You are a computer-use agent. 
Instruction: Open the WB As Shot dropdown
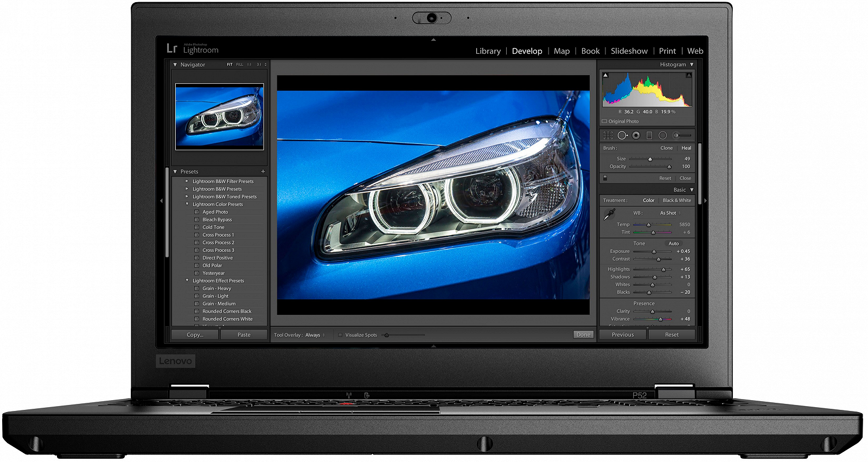point(670,213)
